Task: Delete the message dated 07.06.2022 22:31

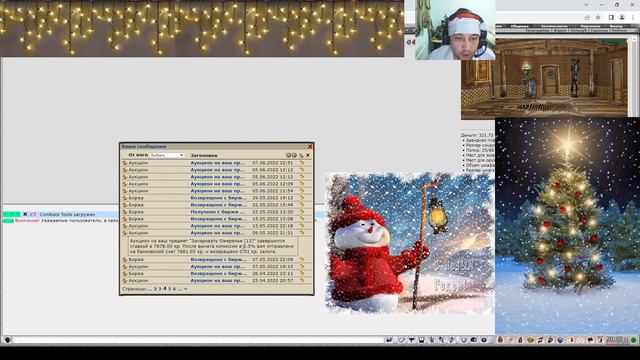Action: pos(302,162)
